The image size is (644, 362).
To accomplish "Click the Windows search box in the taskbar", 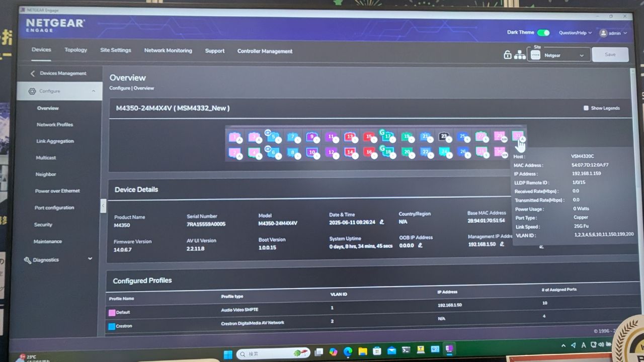I will [x=272, y=352].
